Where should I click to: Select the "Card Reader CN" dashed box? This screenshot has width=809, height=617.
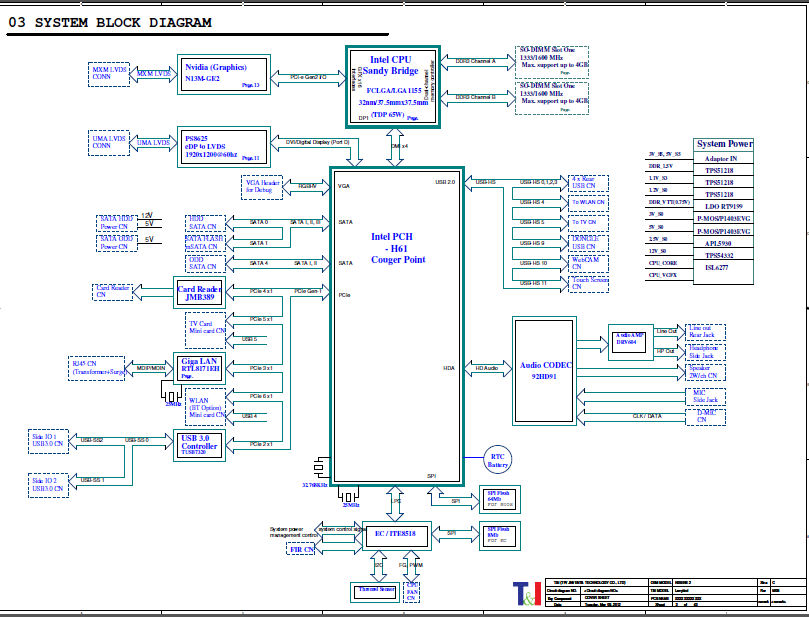[x=113, y=292]
